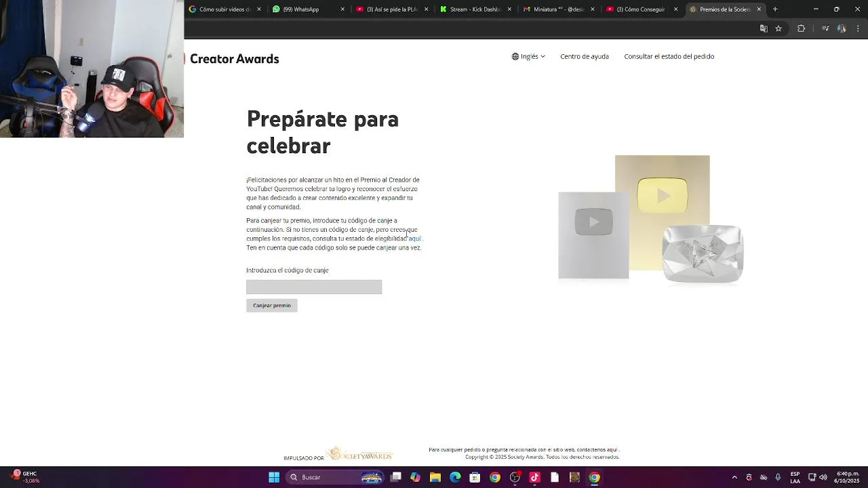Image resolution: width=868 pixels, height=488 pixels.
Task: Bookmark this page with the star icon
Action: [778, 28]
